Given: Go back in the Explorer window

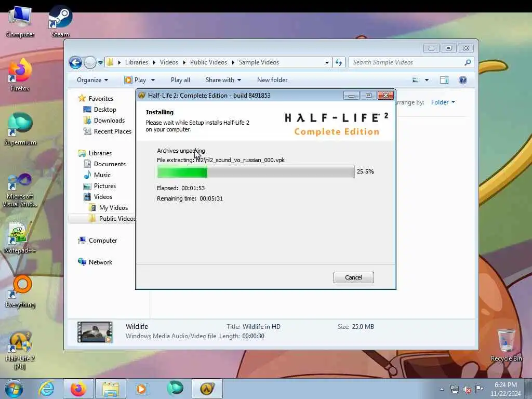Looking at the screenshot, I should (x=75, y=62).
